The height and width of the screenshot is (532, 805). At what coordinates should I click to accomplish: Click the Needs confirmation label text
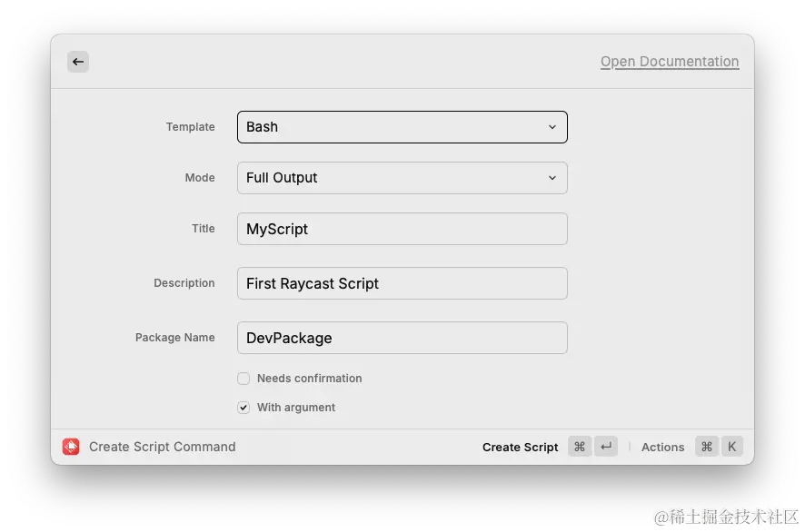[310, 378]
